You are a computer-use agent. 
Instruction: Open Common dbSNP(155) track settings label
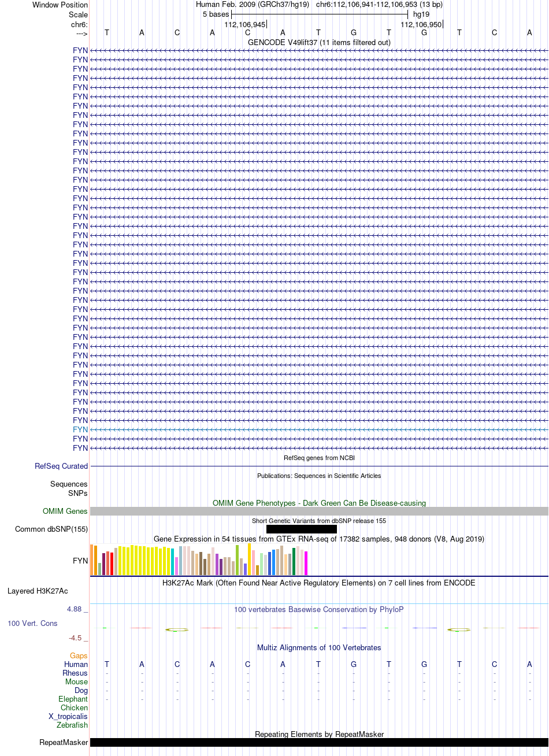click(51, 529)
